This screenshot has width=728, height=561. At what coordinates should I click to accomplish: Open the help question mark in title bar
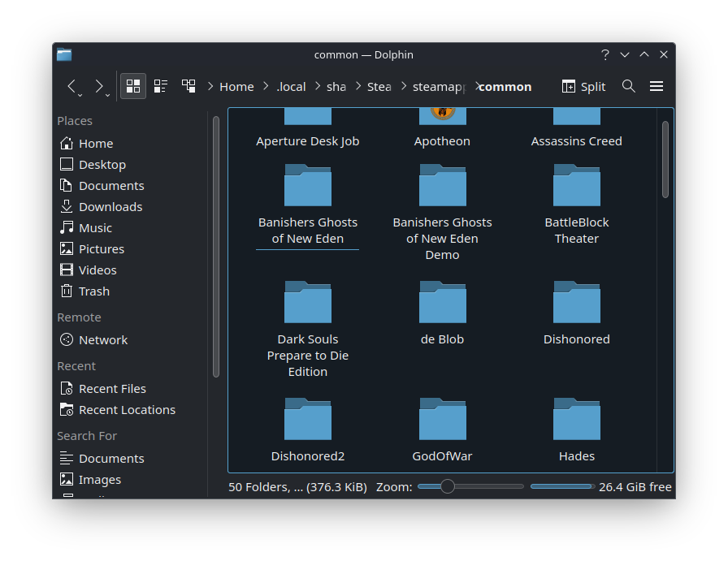(605, 54)
